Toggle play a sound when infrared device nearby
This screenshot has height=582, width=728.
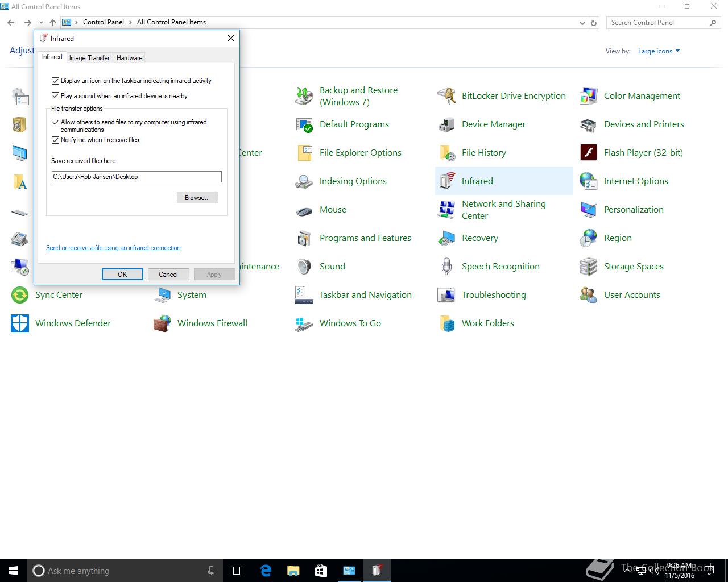click(x=56, y=96)
